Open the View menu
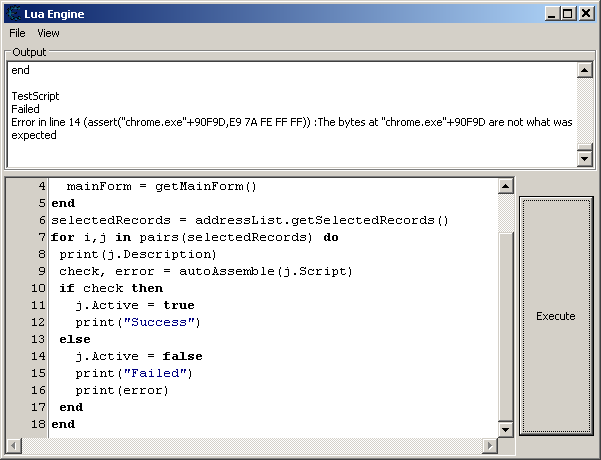 tap(48, 33)
